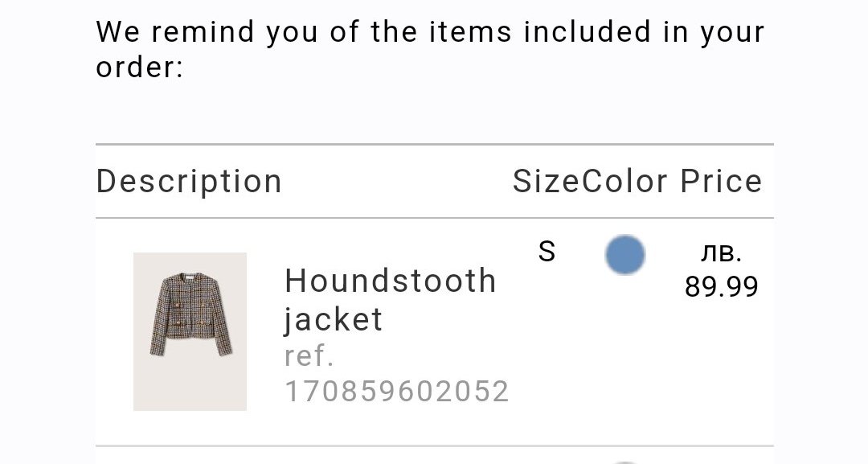Click the Description column header
Viewport: 868px width, 464px height.
[x=189, y=182]
